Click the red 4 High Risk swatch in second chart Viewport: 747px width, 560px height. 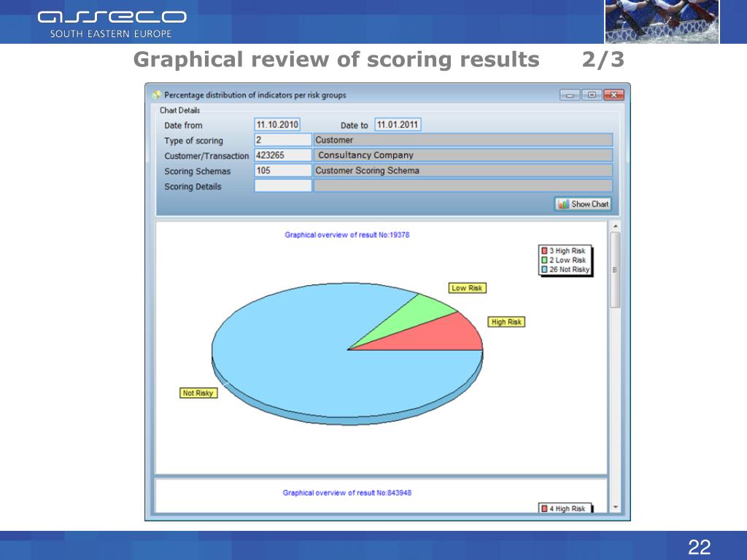click(x=544, y=508)
